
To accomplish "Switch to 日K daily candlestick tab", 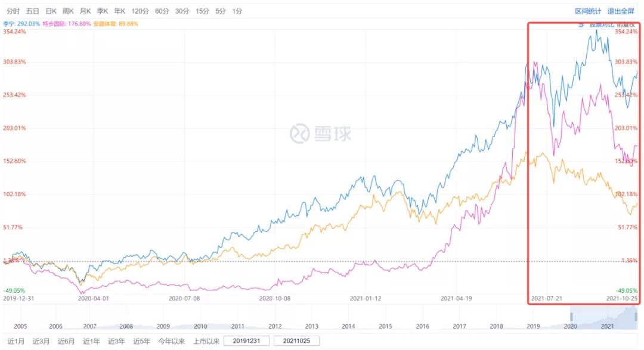I will (x=51, y=11).
